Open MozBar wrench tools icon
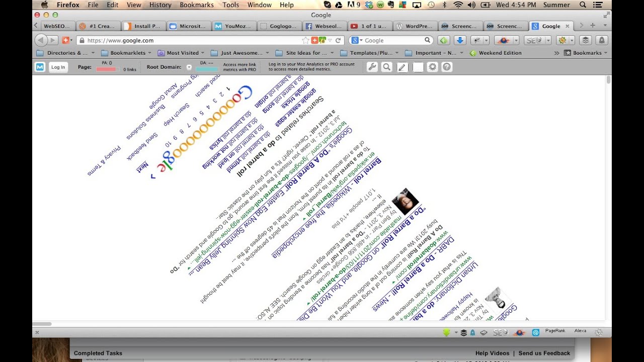This screenshot has height=362, width=644. [x=372, y=67]
